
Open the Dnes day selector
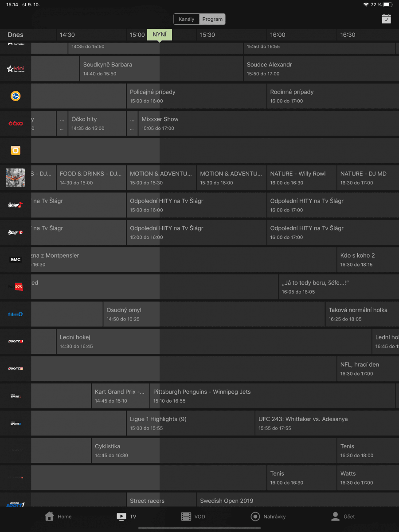pyautogui.click(x=16, y=35)
